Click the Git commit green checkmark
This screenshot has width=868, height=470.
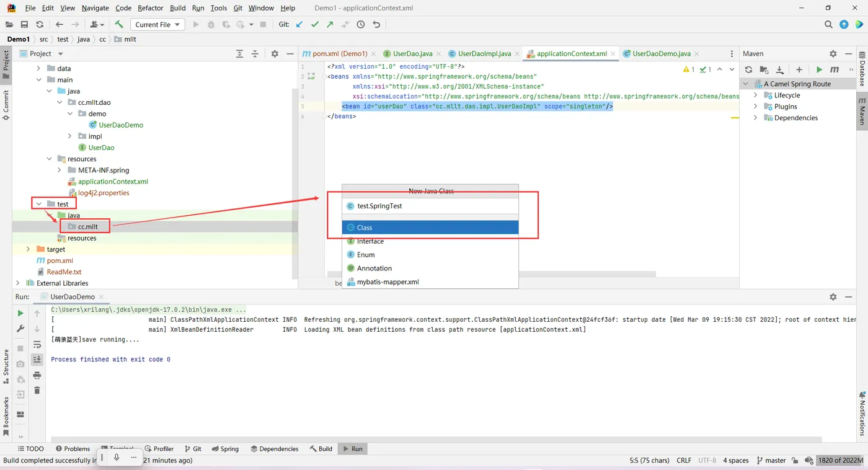pos(315,24)
